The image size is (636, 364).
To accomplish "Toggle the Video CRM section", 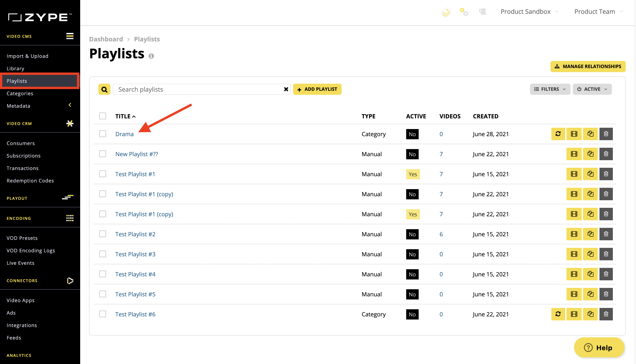I will click(70, 123).
